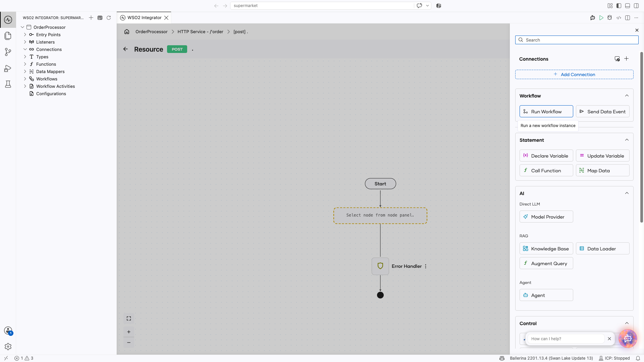Screen dimensions: 644x362
Task: Select the Declare Variable node
Action: (546, 156)
